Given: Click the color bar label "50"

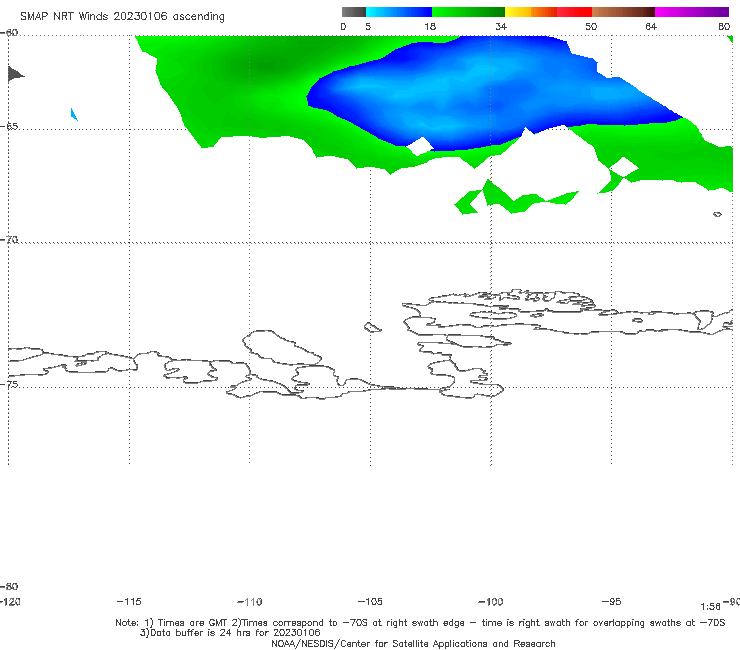Looking at the screenshot, I should coord(591,26).
